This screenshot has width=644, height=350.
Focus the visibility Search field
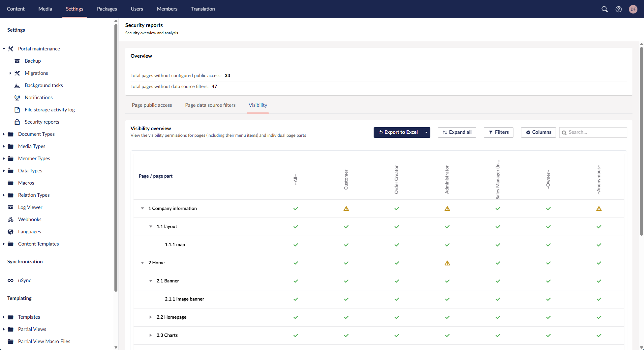click(x=596, y=132)
